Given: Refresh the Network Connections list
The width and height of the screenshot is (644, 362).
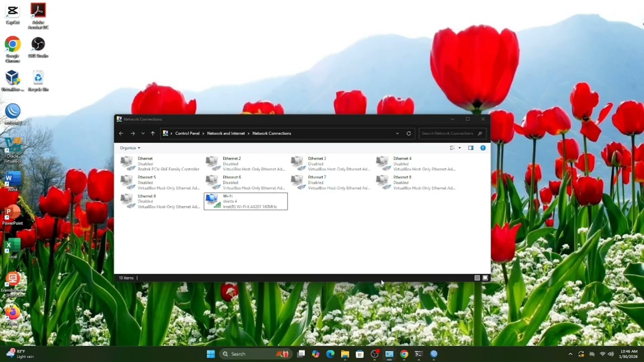Looking at the screenshot, I should [409, 133].
